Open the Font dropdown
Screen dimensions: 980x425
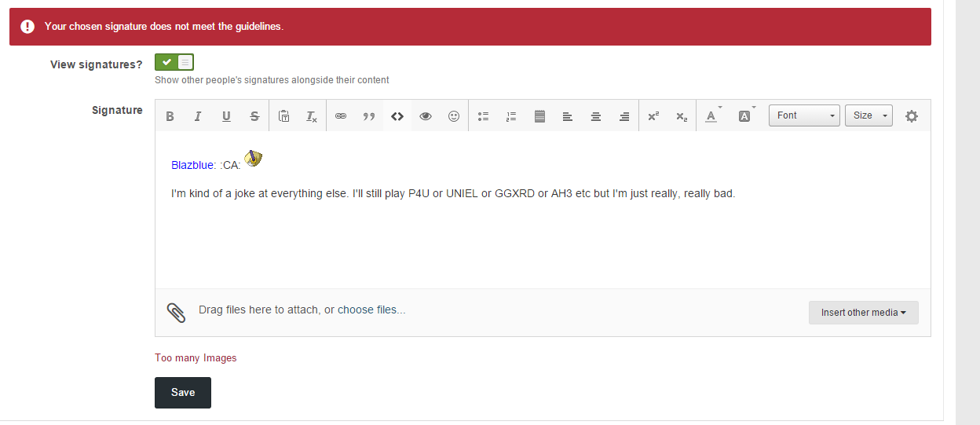(804, 115)
